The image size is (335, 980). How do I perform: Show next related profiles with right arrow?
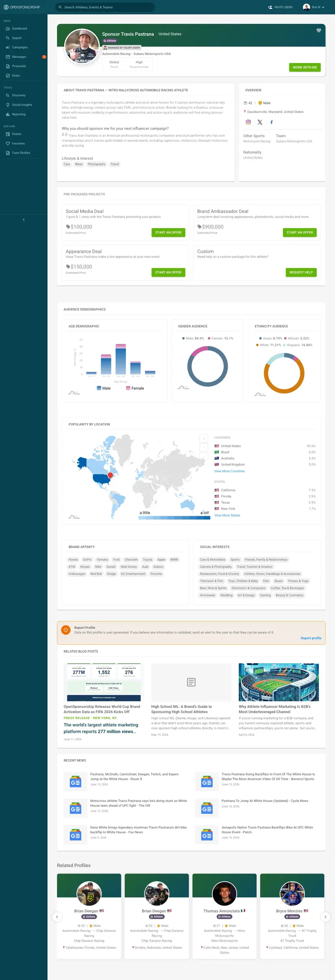click(325, 917)
